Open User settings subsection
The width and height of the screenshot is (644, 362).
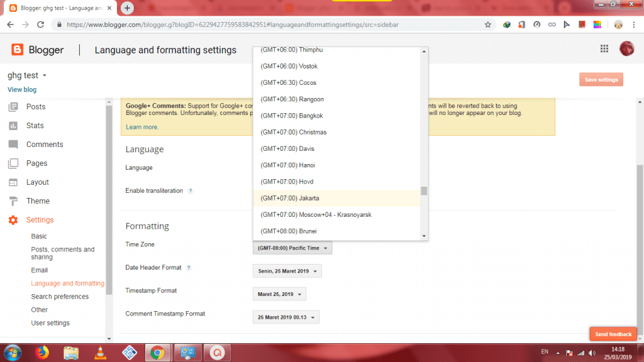[50, 323]
